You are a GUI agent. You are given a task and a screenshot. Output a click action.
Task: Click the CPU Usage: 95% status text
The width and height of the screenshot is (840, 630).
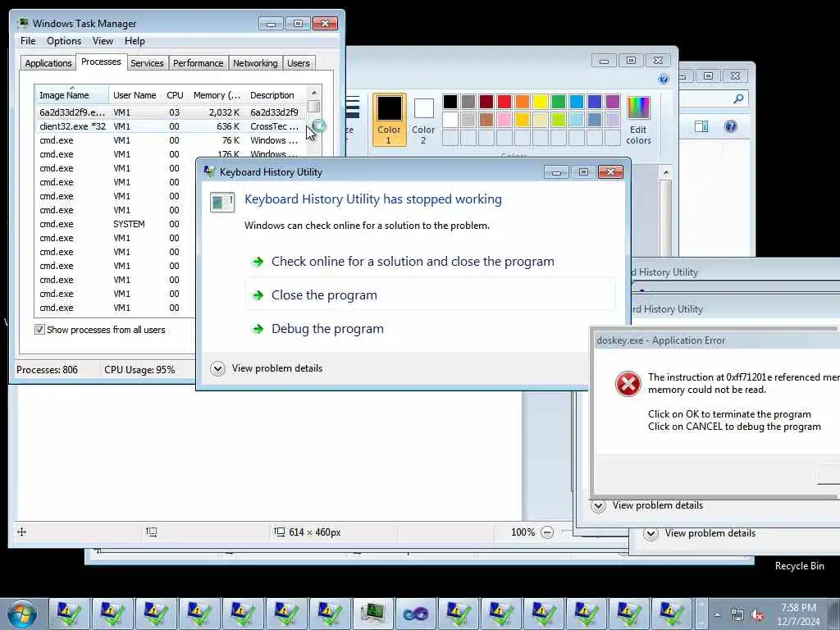click(139, 370)
